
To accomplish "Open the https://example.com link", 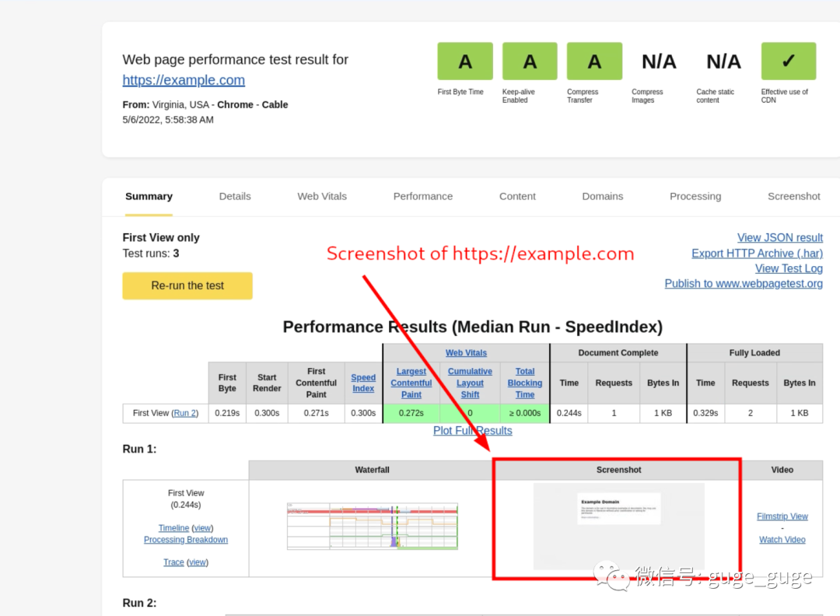I will (184, 80).
